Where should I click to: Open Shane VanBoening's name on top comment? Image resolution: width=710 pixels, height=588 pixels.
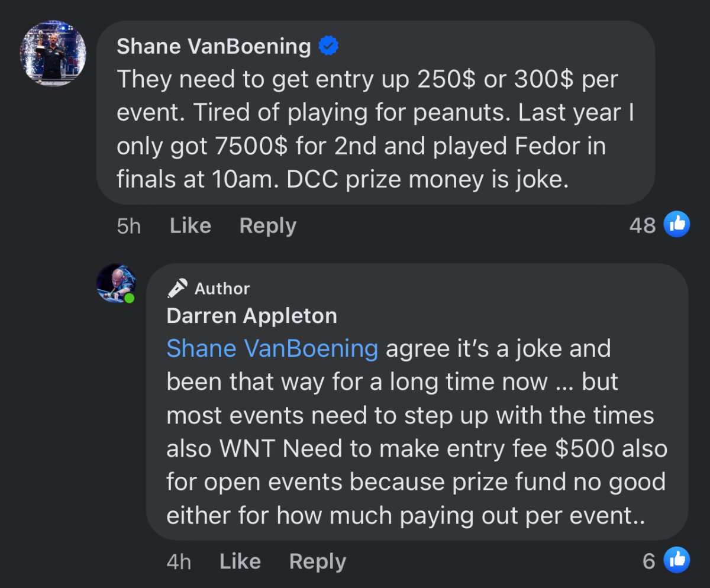214,46
